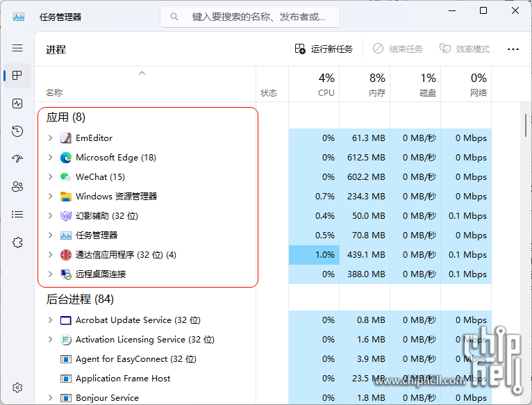Click the Bonjour Service icon
The height and width of the screenshot is (405, 532).
point(66,398)
